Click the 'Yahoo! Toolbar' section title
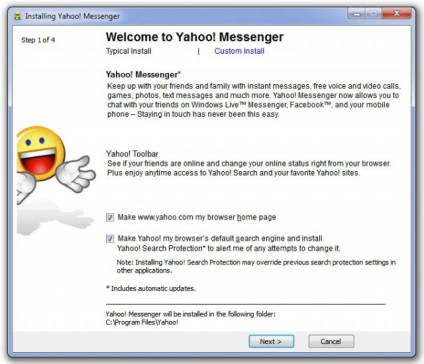This screenshot has height=364, width=424. click(132, 154)
